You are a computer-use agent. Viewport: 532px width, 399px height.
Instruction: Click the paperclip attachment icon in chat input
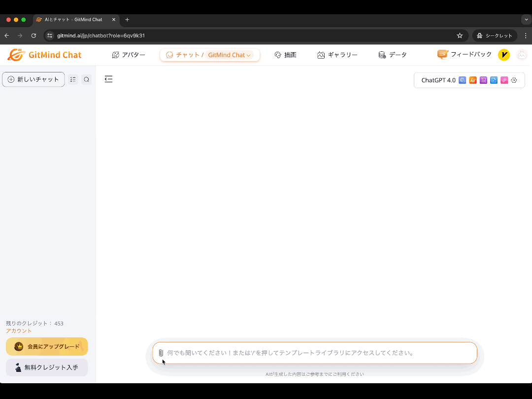coord(161,353)
